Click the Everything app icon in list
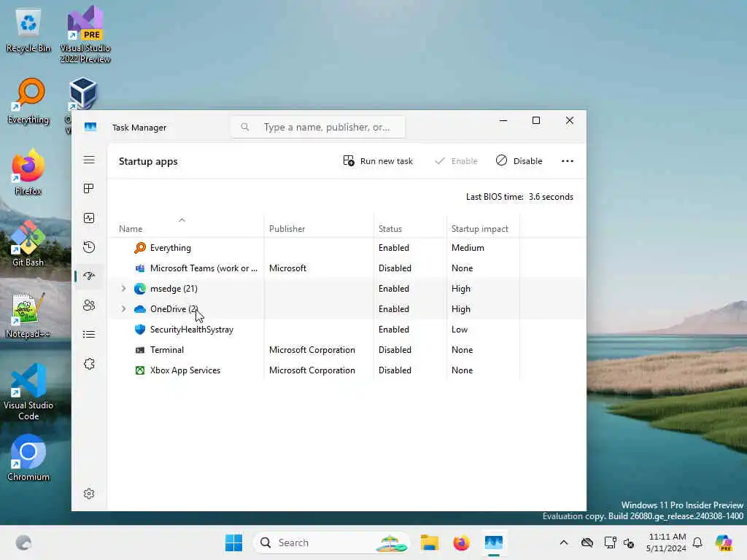The height and width of the screenshot is (560, 747). click(x=140, y=248)
